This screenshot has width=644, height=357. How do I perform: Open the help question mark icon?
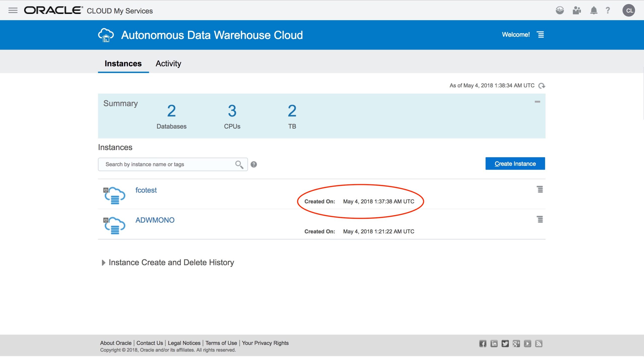pyautogui.click(x=608, y=10)
